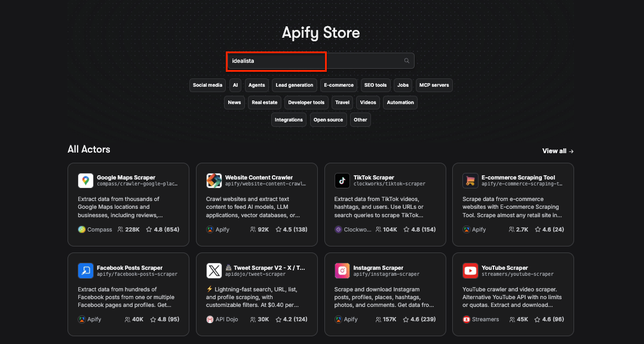The width and height of the screenshot is (644, 344).
Task: Click the Streamers author avatar icon
Action: (x=466, y=319)
